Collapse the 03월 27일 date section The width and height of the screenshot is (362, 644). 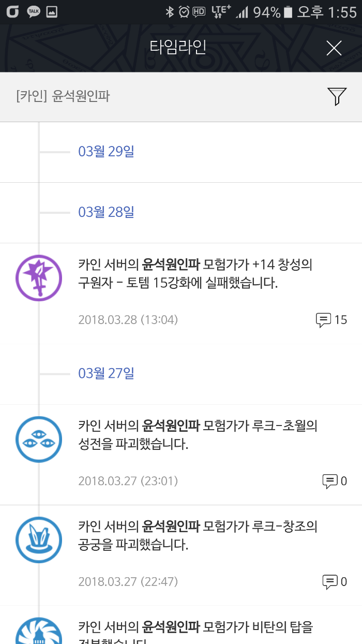(x=106, y=373)
